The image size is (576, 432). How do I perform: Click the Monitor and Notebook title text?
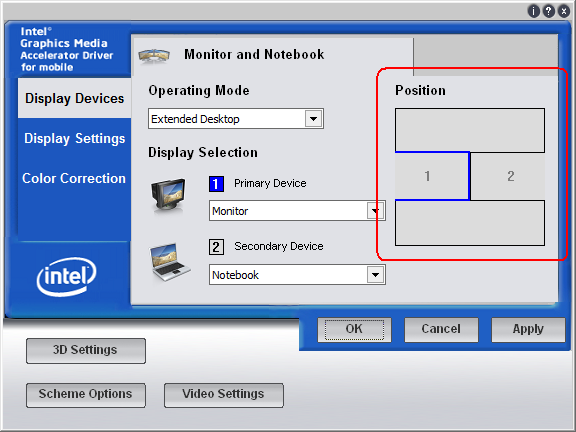point(254,54)
